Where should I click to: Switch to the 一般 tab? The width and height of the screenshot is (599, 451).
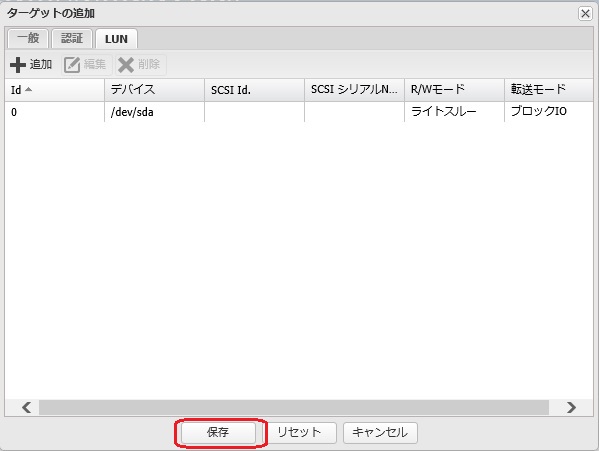28,39
